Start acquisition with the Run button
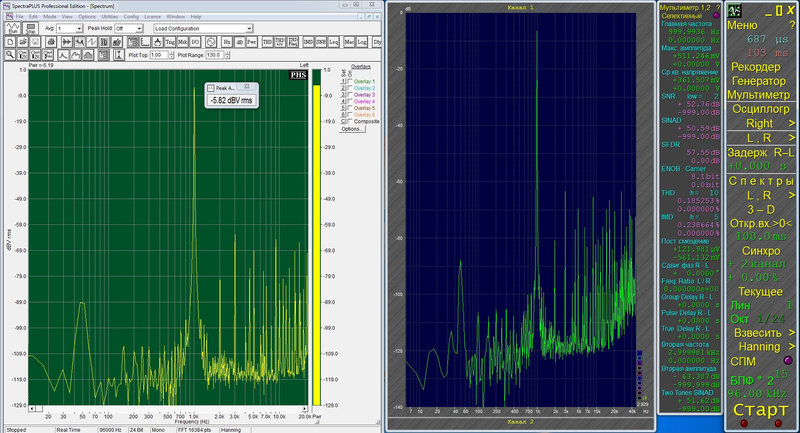 13,29
